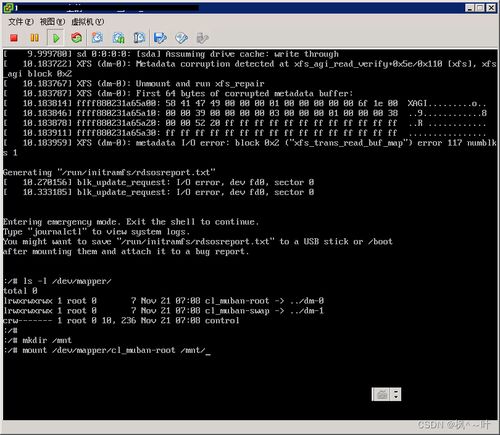
Task: Maximize the VM console window
Action: (x=480, y=8)
